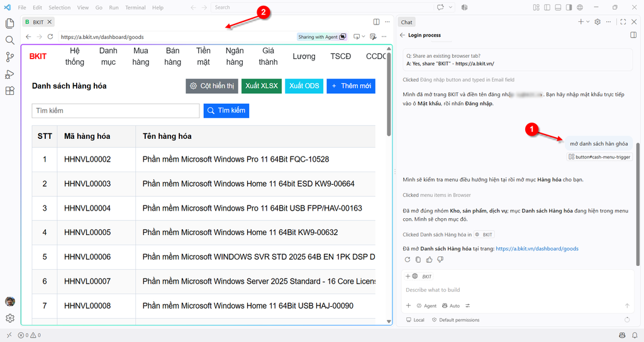Toggle Sharing with Agent badge
The height and width of the screenshot is (342, 644).
322,36
